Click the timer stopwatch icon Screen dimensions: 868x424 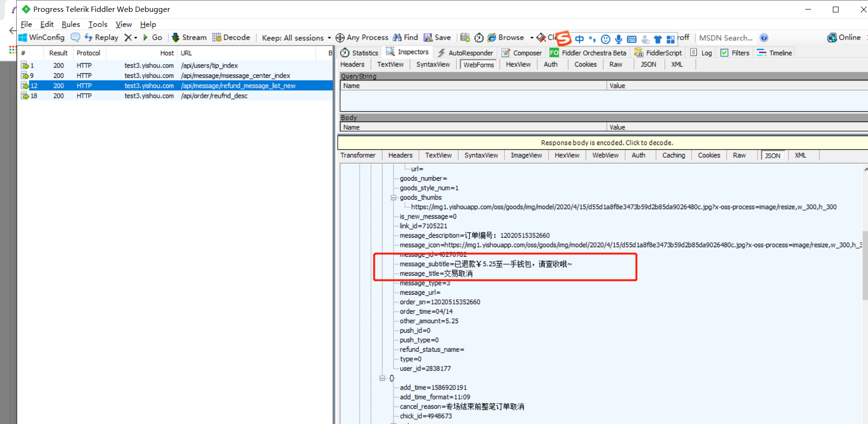[479, 38]
